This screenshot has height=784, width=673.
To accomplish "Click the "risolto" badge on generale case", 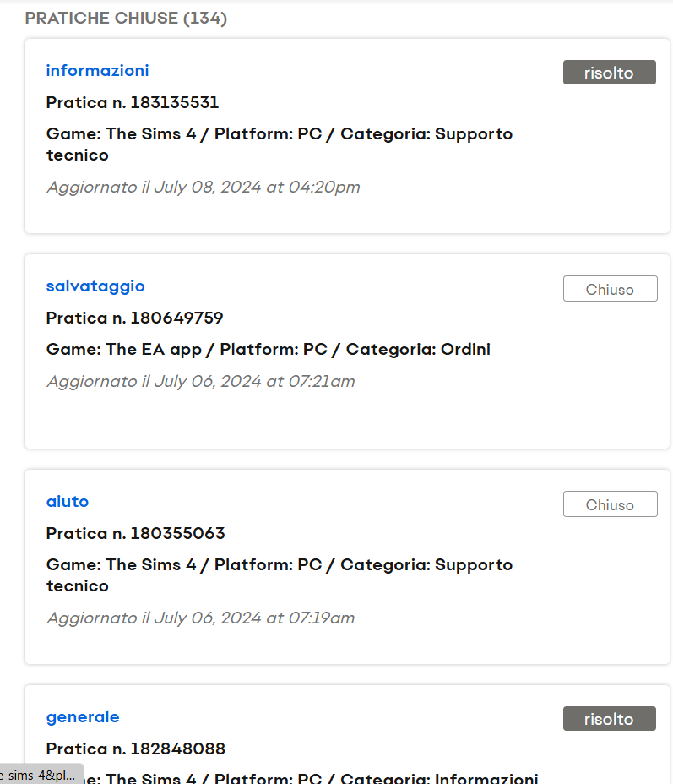I will pyautogui.click(x=609, y=719).
